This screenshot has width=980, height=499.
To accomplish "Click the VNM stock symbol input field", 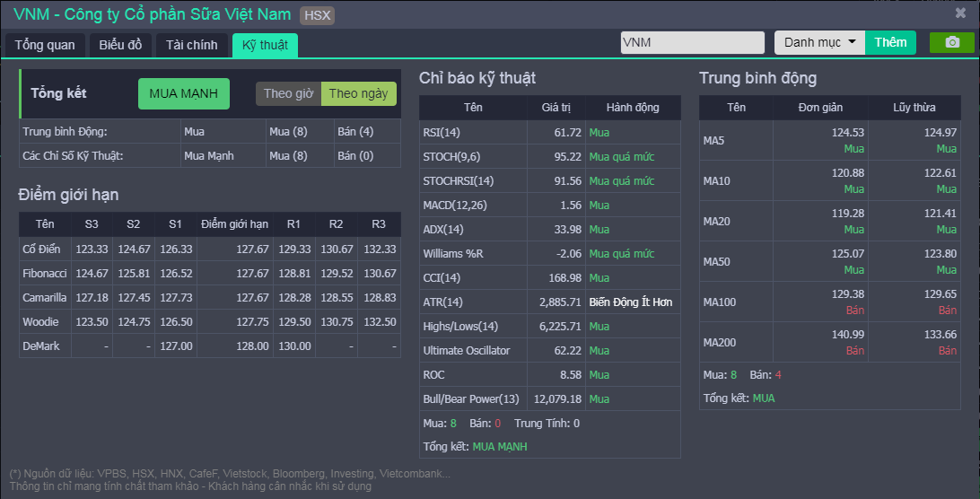I will 693,42.
